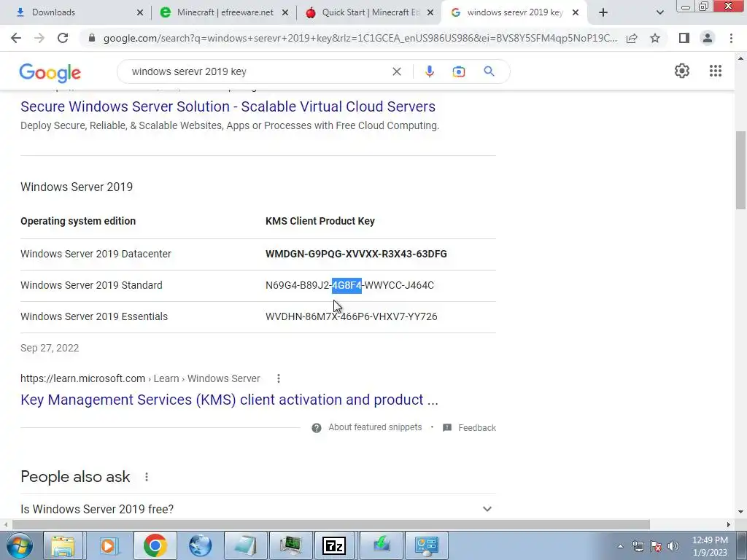This screenshot has width=747, height=560.
Task: Open the Windows Start menu
Action: (x=19, y=545)
